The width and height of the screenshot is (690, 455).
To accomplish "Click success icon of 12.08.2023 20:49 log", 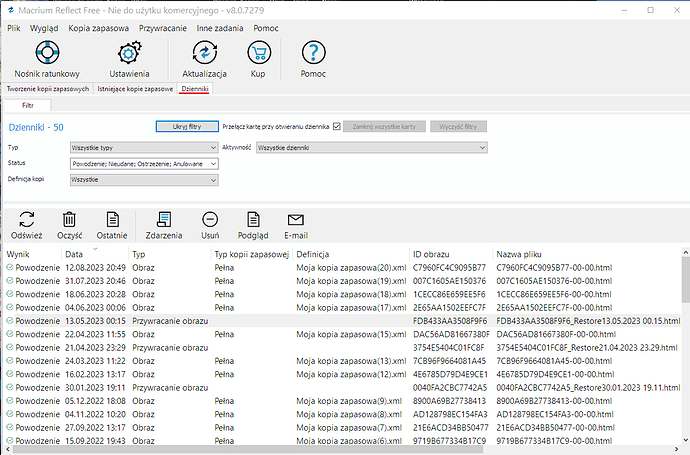I will [10, 267].
